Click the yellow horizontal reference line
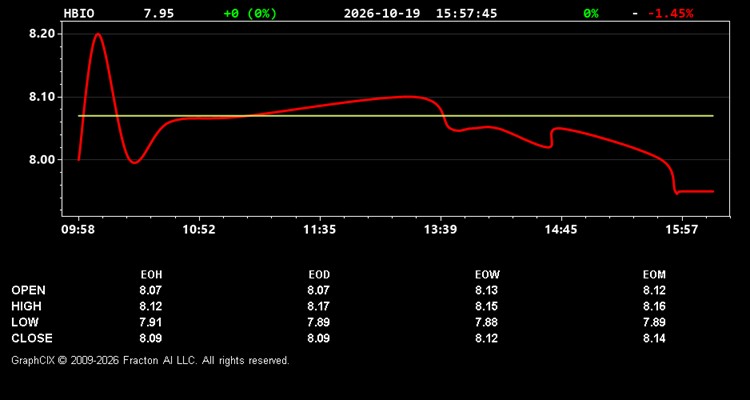 tap(396, 116)
